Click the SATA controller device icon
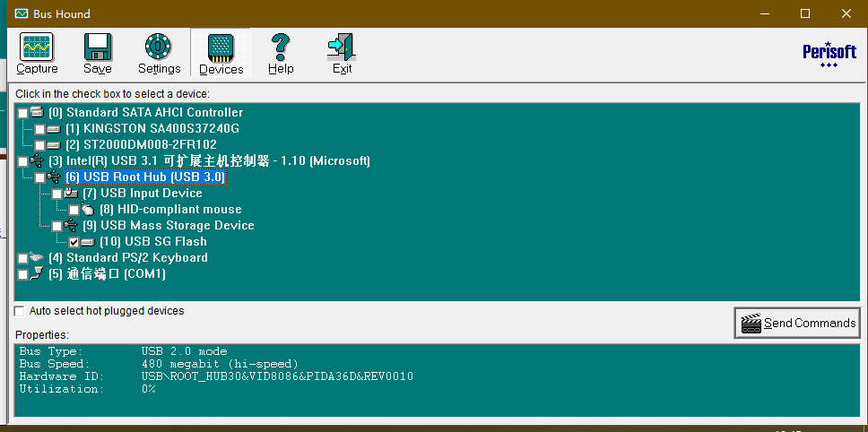Image resolution: width=868 pixels, height=432 pixels. (x=37, y=112)
